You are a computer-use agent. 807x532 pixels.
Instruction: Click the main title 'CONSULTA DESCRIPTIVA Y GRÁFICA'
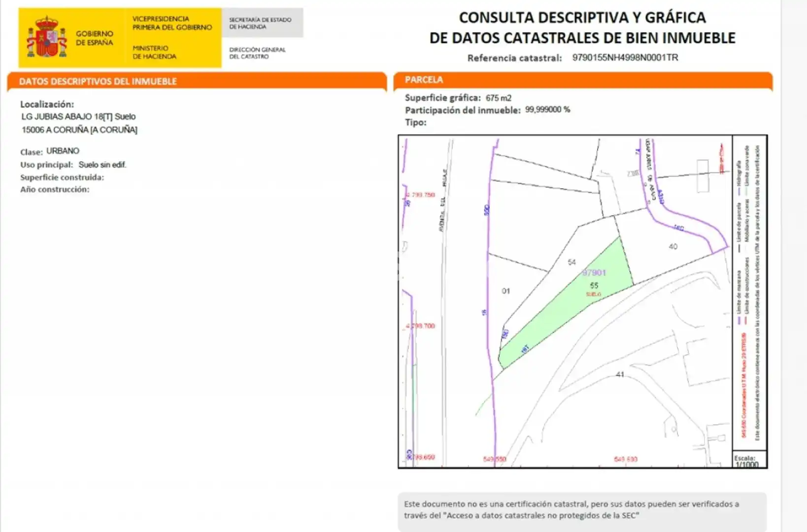[582, 18]
